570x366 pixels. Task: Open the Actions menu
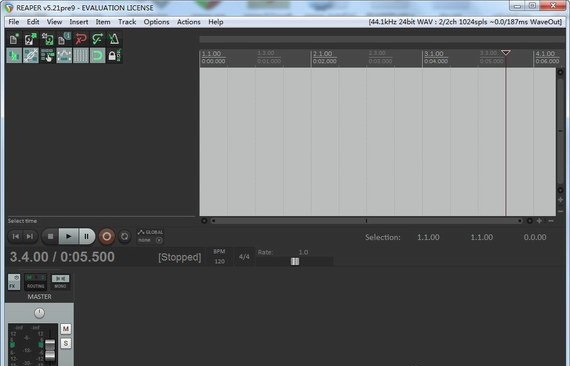188,22
